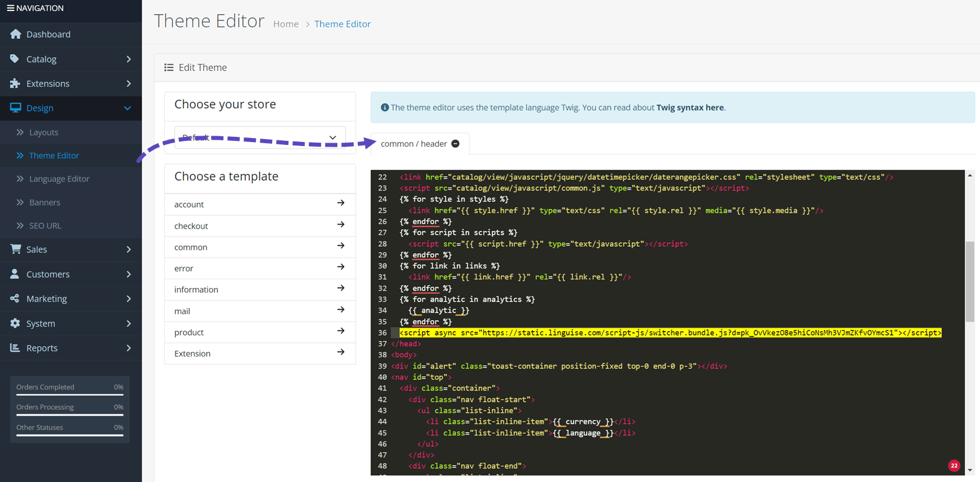
Task: Open Layouts under Design
Action: (44, 132)
